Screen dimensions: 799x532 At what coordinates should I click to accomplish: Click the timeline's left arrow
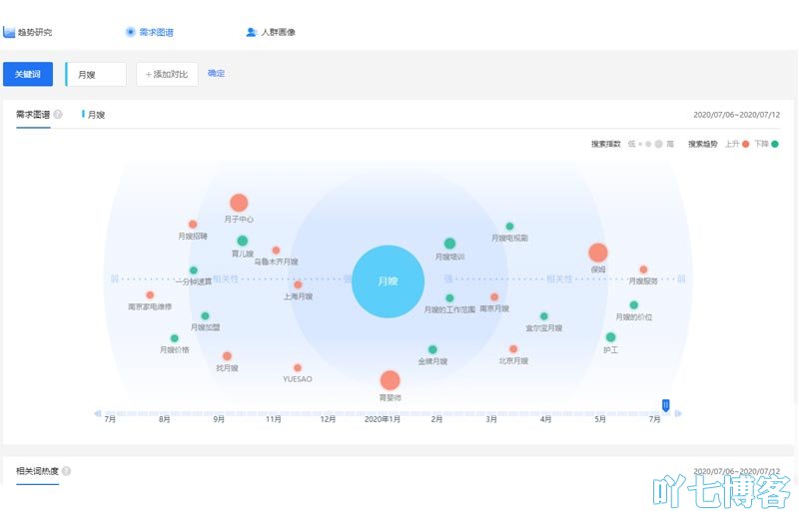point(98,413)
